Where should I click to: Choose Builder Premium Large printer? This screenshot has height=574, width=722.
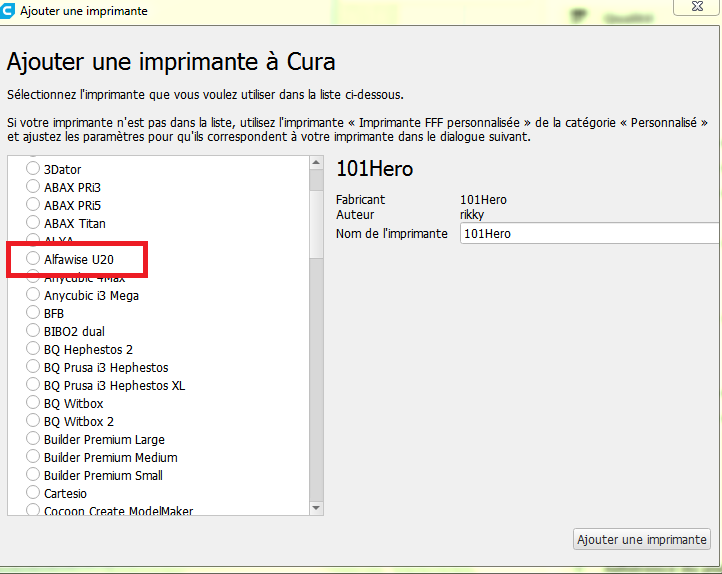click(x=33, y=438)
